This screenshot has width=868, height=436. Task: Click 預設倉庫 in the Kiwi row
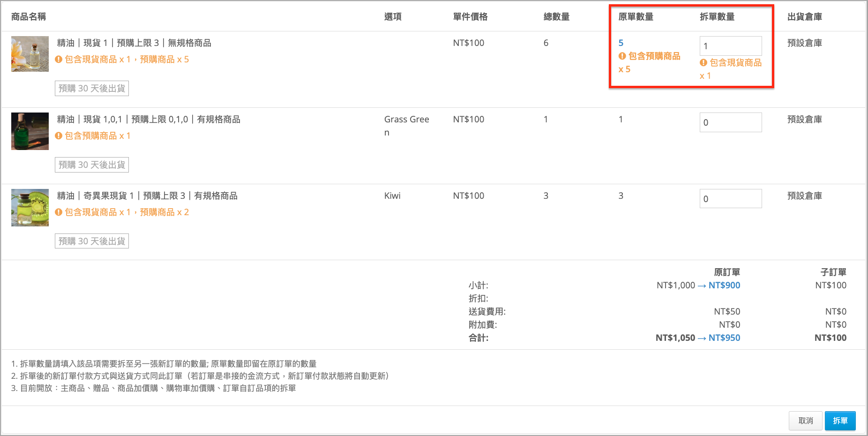point(805,196)
